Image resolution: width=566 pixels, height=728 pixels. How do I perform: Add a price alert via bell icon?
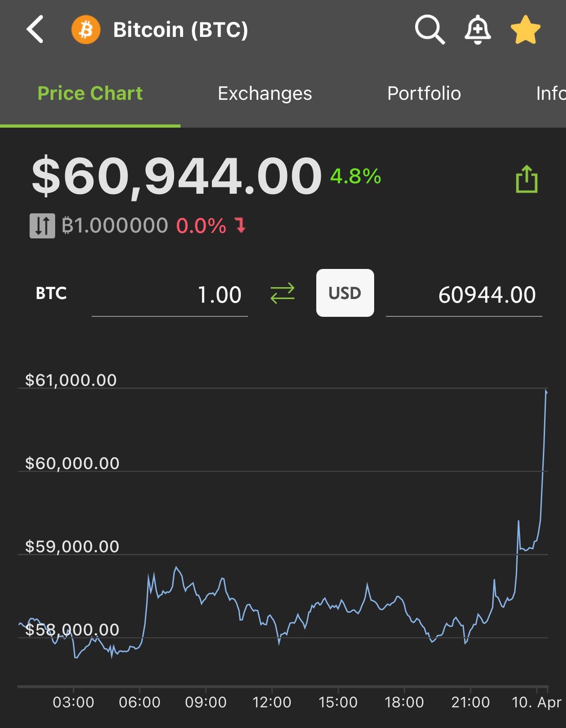478,30
